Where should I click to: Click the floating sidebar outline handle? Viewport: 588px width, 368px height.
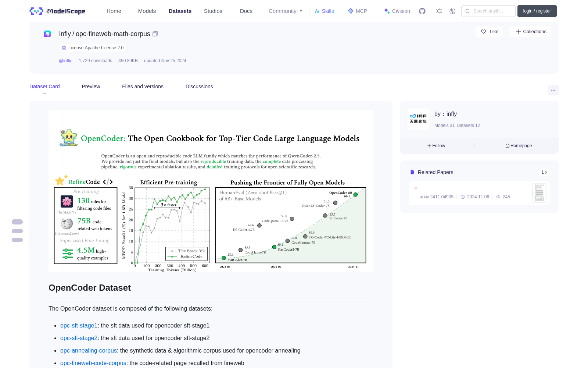(17, 231)
